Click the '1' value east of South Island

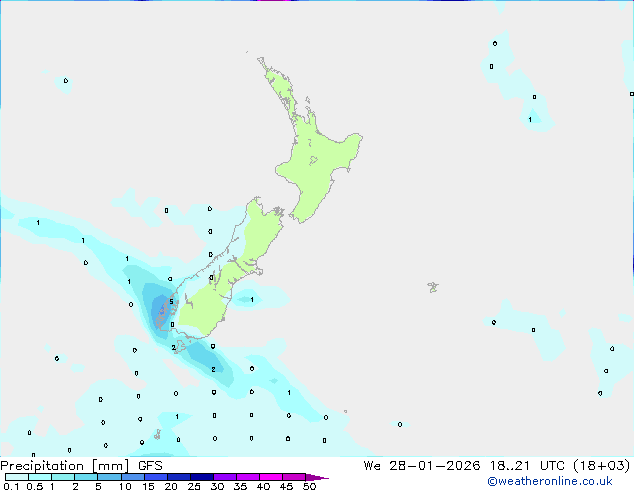(x=252, y=300)
